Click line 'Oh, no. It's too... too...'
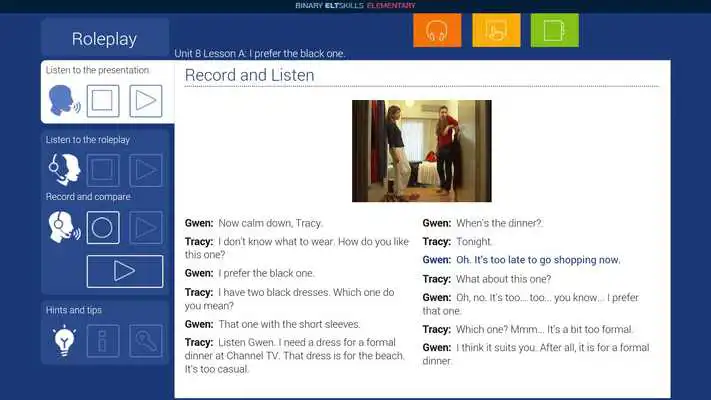This screenshot has width=711, height=400. (x=531, y=304)
